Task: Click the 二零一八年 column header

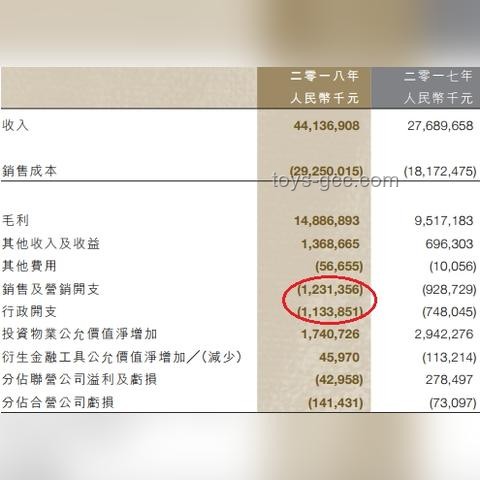Action: 324,76
